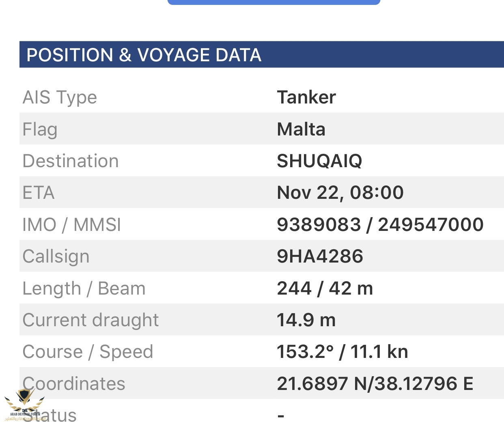Click the ETA value Nov 22, 08:00
The width and height of the screenshot is (504, 422).
click(x=340, y=193)
